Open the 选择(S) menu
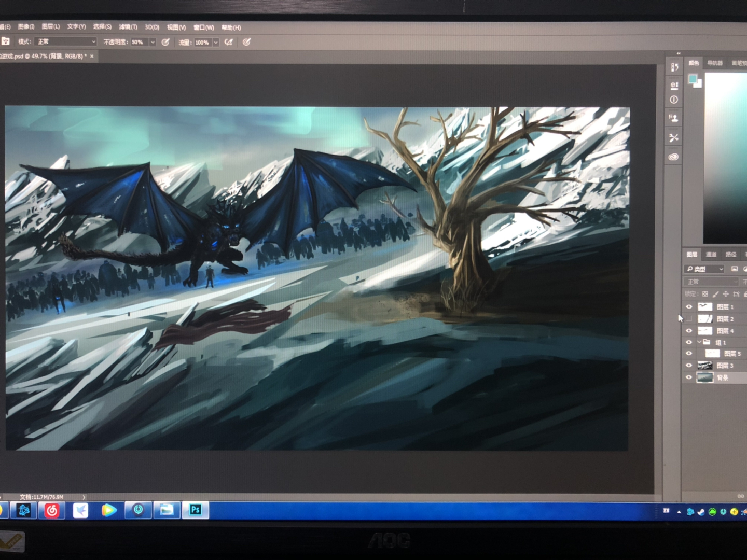This screenshot has width=747, height=560. [102, 26]
